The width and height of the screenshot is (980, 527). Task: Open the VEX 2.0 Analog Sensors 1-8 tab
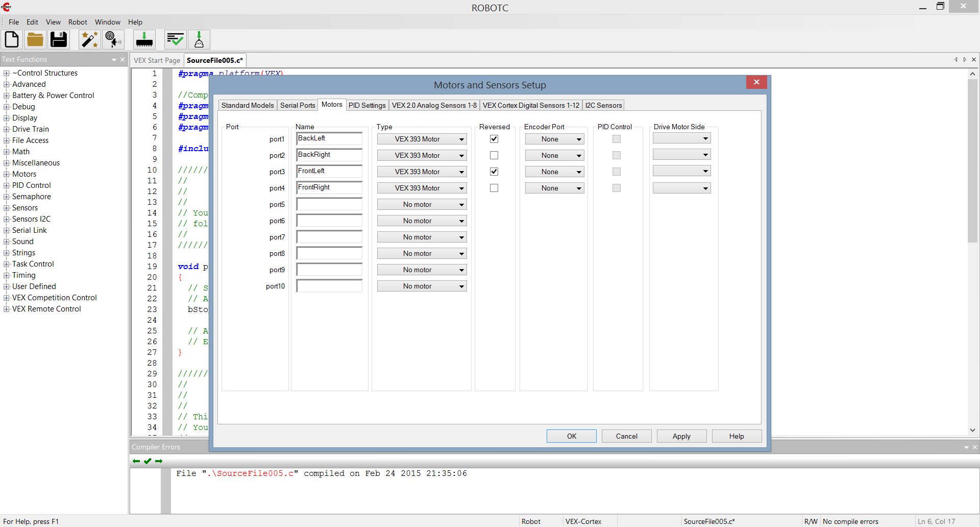pyautogui.click(x=434, y=105)
